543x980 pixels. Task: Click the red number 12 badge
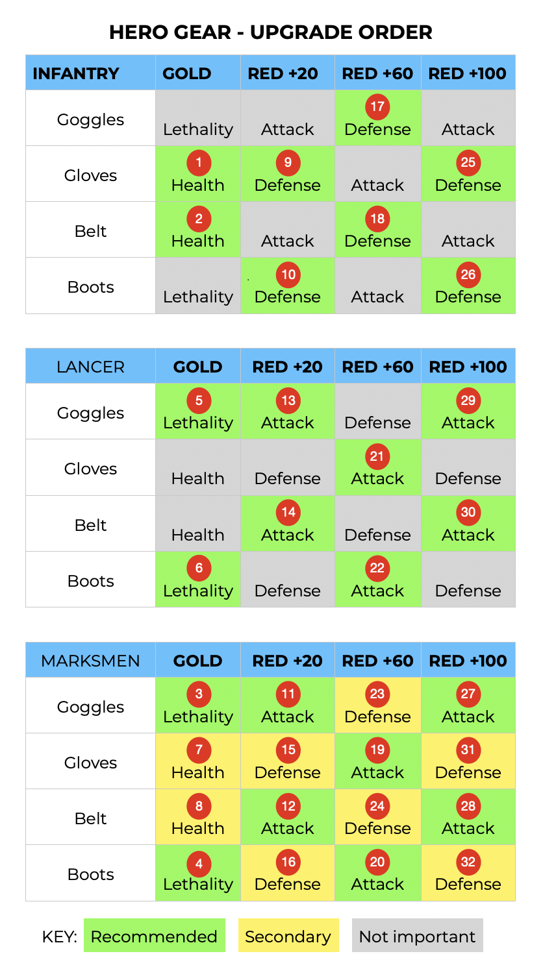point(288,806)
